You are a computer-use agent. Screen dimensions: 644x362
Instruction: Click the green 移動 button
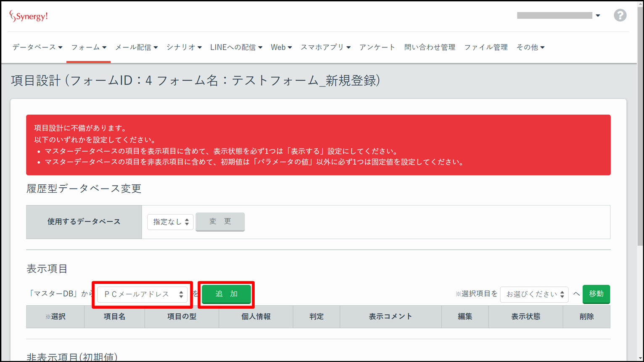(x=596, y=294)
